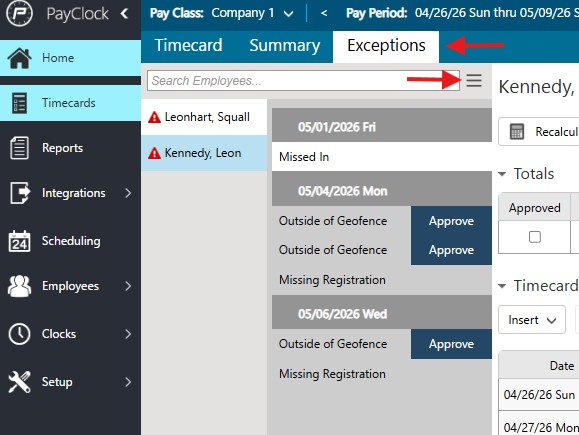
Task: Switch to the Timecard tab
Action: 188,46
